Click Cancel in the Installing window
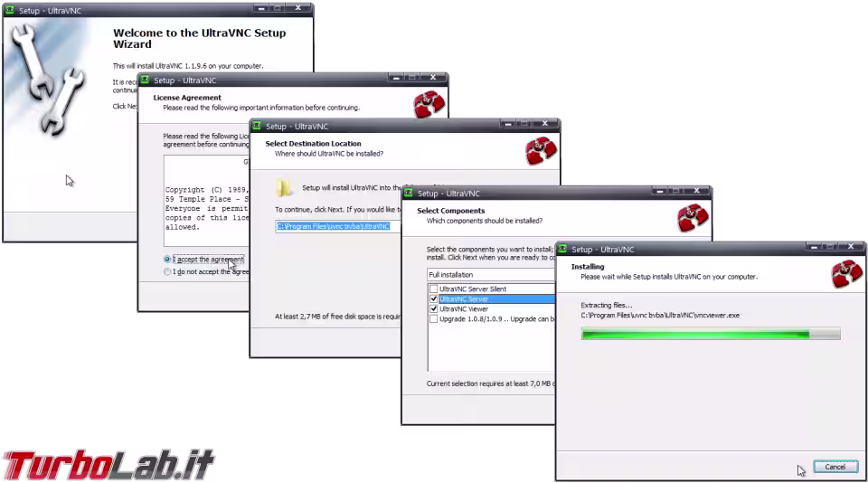This screenshot has width=868, height=483. coord(835,467)
